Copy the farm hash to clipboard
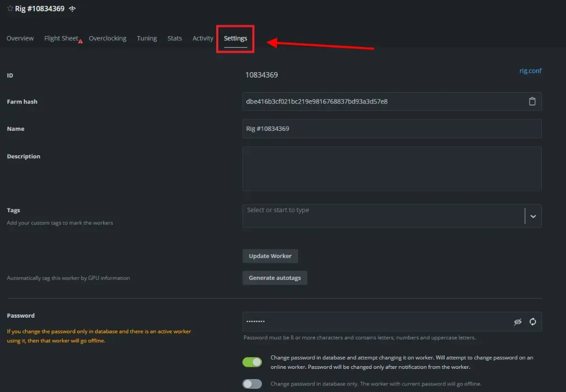 tap(532, 101)
